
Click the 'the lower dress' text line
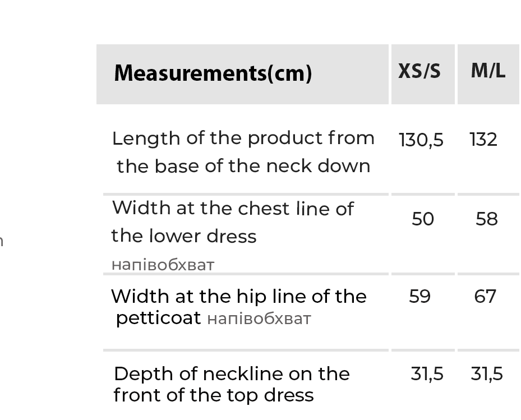pyautogui.click(x=183, y=236)
